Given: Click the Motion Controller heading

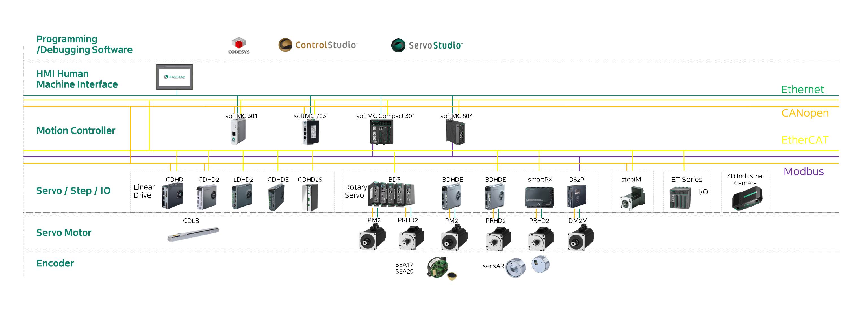Looking at the screenshot, I should (76, 131).
